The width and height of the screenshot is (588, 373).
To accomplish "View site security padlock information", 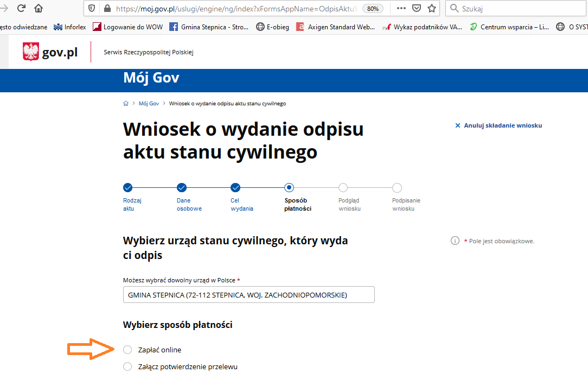I will 107,8.
